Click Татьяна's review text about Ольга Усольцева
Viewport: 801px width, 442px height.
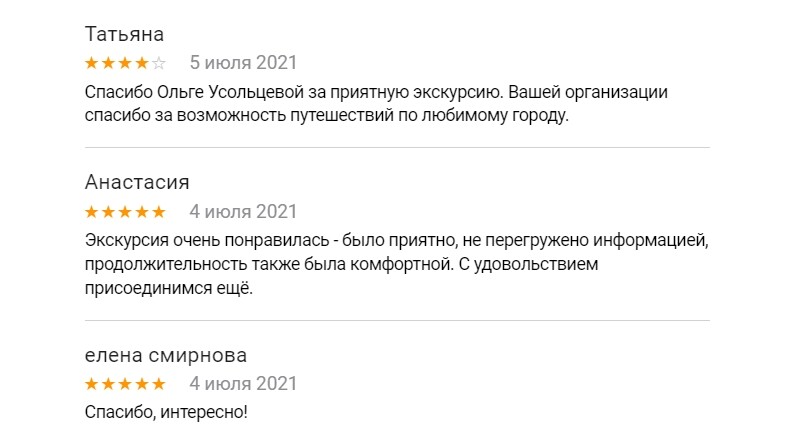376,104
